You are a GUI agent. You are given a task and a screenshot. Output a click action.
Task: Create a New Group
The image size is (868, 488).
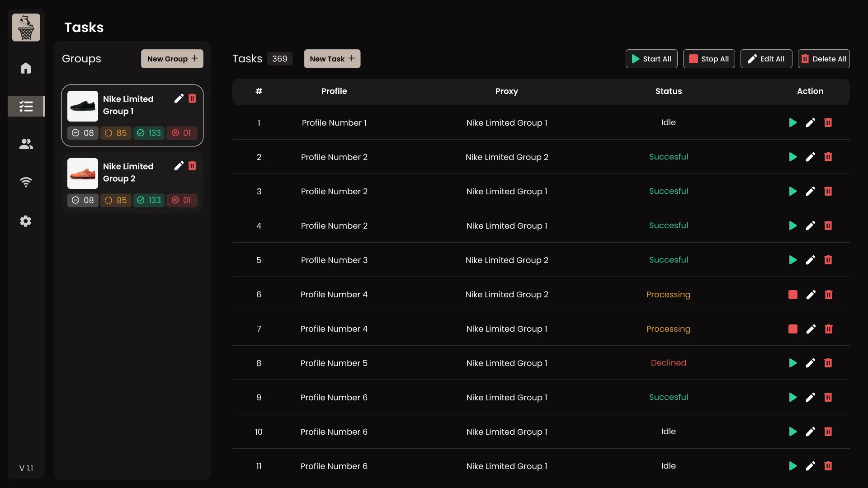pos(172,59)
